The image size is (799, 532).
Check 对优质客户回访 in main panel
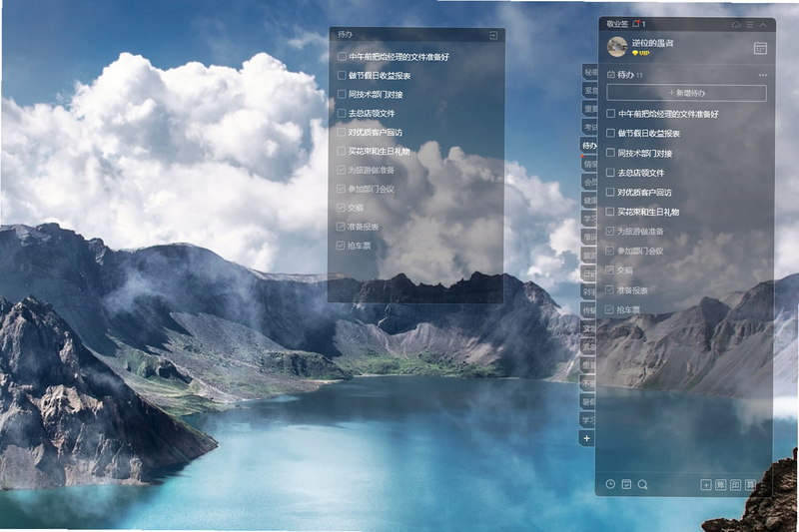click(610, 192)
